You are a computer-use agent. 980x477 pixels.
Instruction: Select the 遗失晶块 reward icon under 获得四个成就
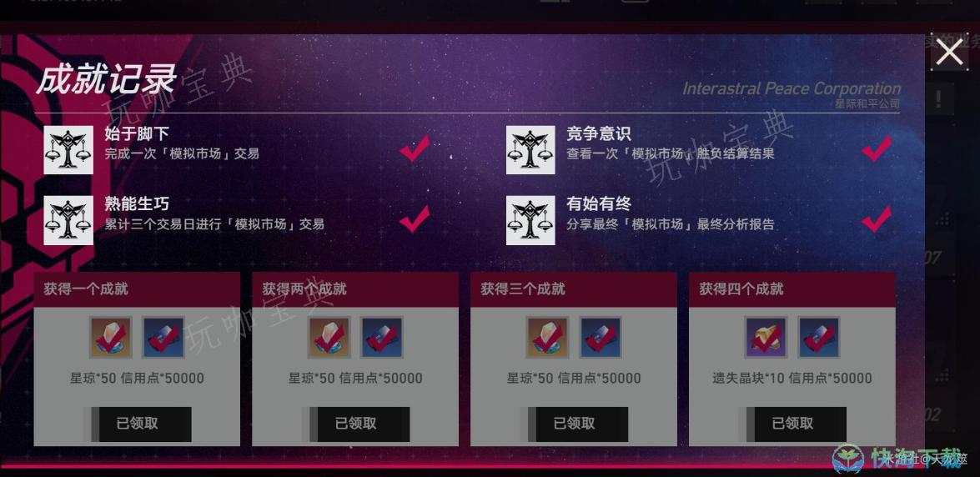coord(766,338)
